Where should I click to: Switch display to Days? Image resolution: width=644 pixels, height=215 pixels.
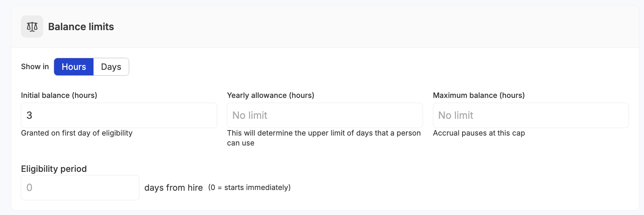(x=111, y=67)
